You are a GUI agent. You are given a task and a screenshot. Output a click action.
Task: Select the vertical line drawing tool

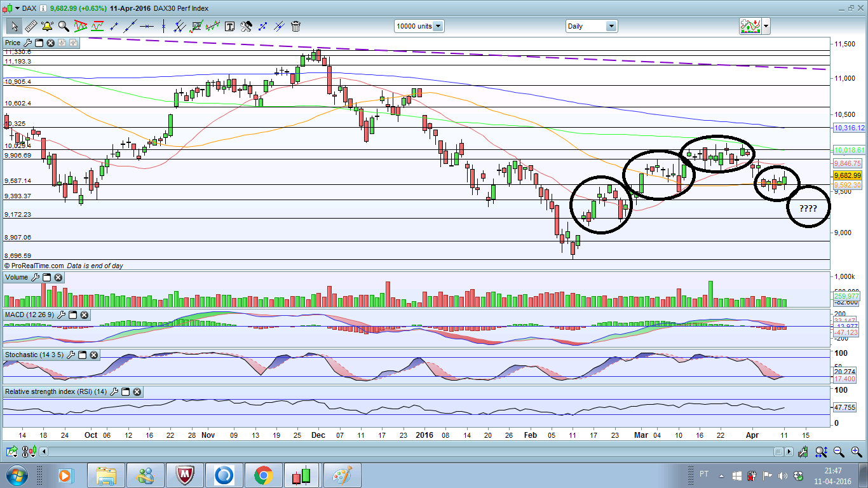[x=163, y=26]
